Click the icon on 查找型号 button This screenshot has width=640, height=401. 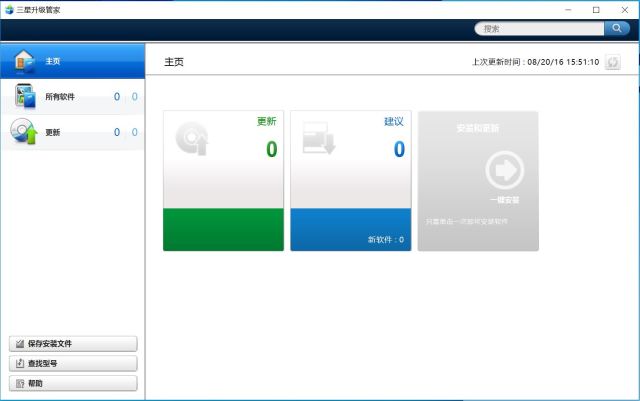(x=20, y=363)
